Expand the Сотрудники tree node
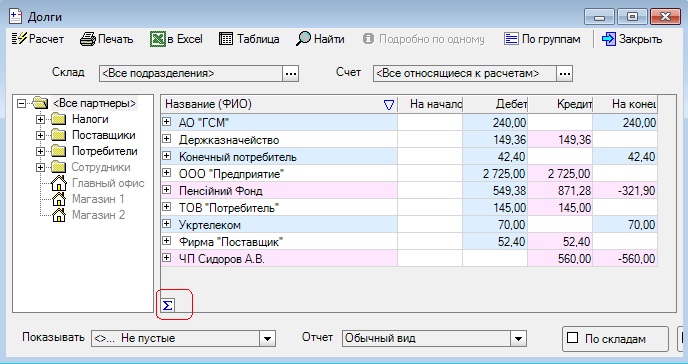Viewport: 688px width, 364px height. click(x=40, y=168)
